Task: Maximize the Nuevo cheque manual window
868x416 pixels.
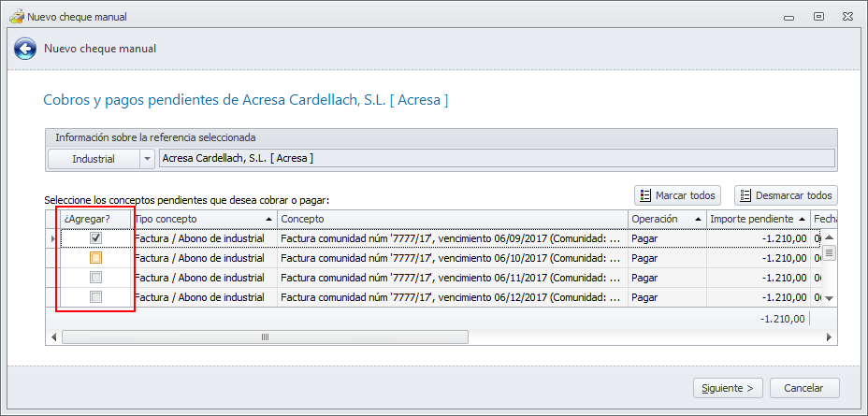Action: click(818, 16)
